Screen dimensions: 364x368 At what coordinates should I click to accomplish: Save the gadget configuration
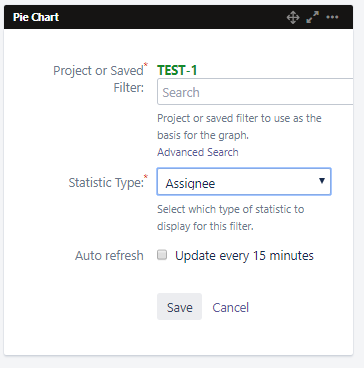click(x=179, y=307)
